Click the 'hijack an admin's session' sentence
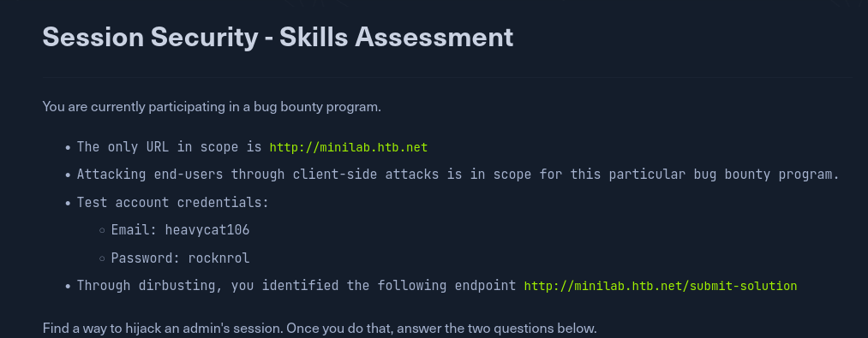The image size is (868, 338). 320,328
